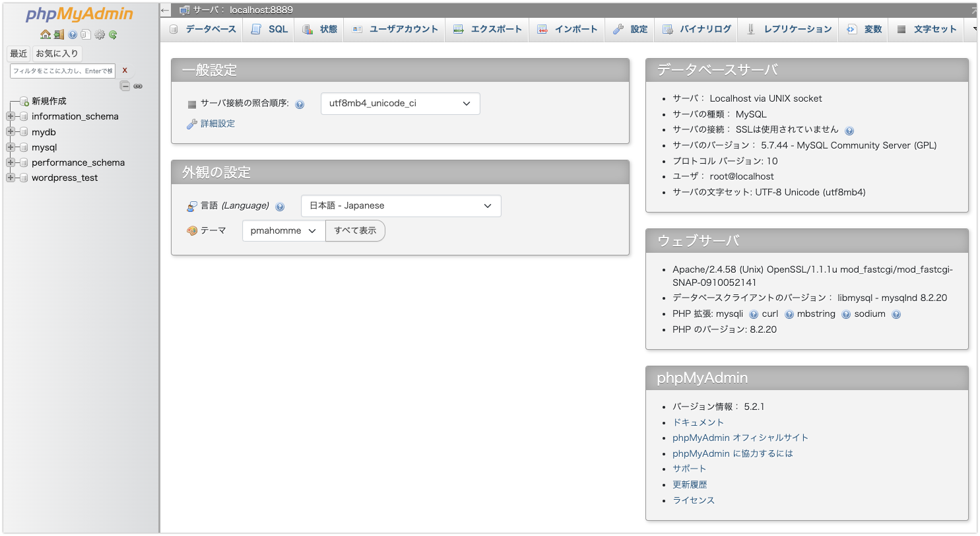This screenshot has width=980, height=536.
Task: Click help icon after mysqli extension
Action: [754, 315]
